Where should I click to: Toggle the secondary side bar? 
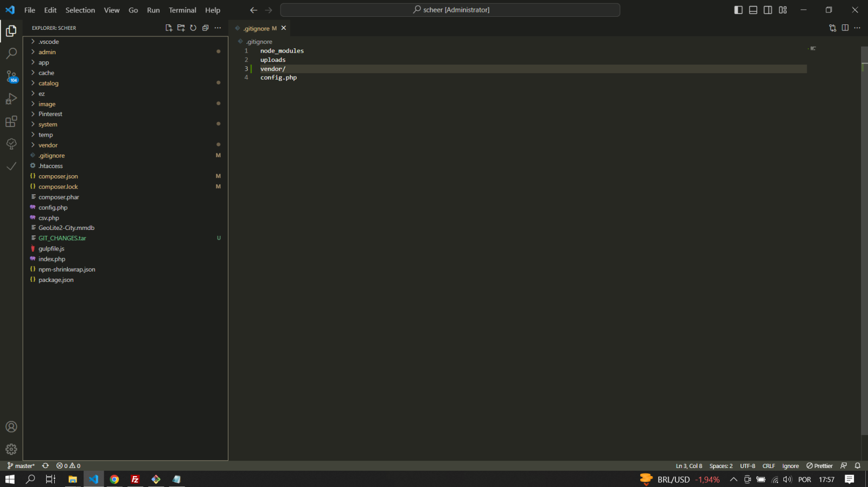768,10
